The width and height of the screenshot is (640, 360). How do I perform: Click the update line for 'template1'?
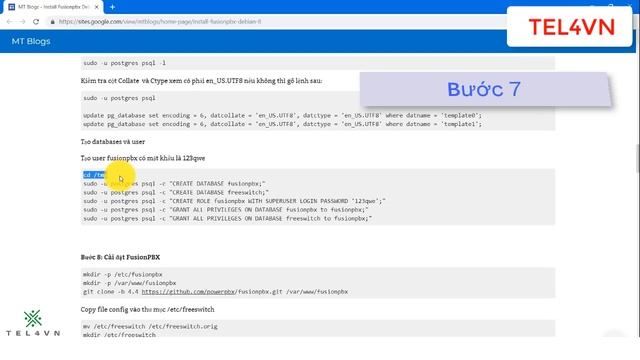282,124
